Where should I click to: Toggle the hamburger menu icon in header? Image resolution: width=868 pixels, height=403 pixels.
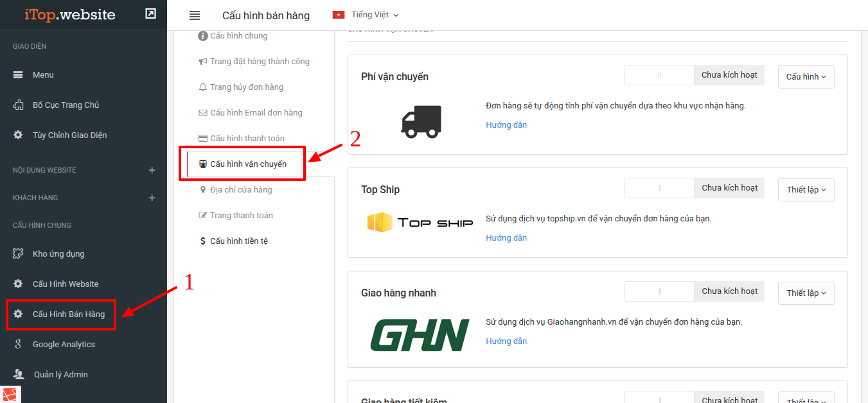[195, 15]
